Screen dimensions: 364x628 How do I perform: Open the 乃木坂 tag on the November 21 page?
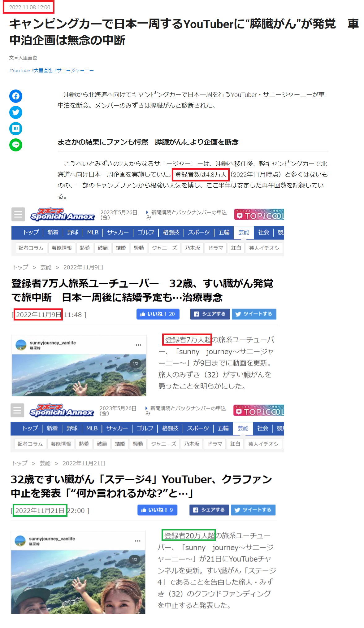click(x=192, y=444)
